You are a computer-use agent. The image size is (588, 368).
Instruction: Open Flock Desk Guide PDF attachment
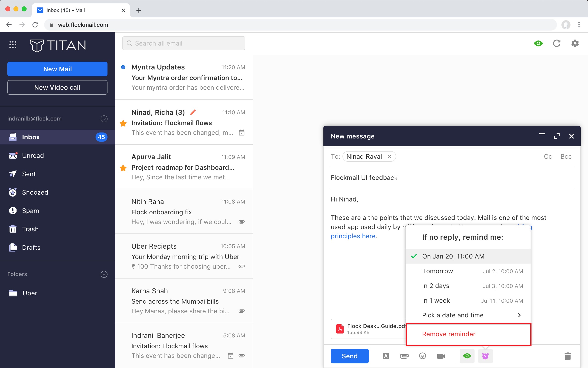pos(368,329)
